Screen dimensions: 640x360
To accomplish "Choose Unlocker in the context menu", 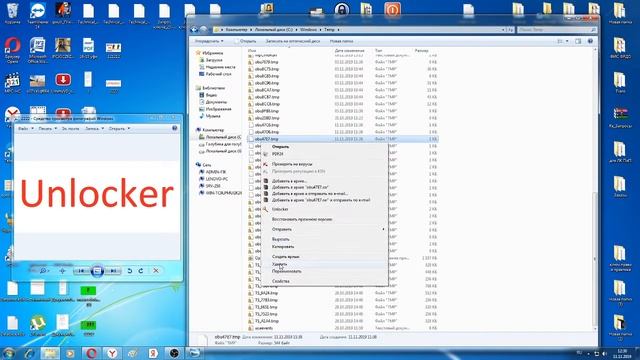I will tap(280, 209).
